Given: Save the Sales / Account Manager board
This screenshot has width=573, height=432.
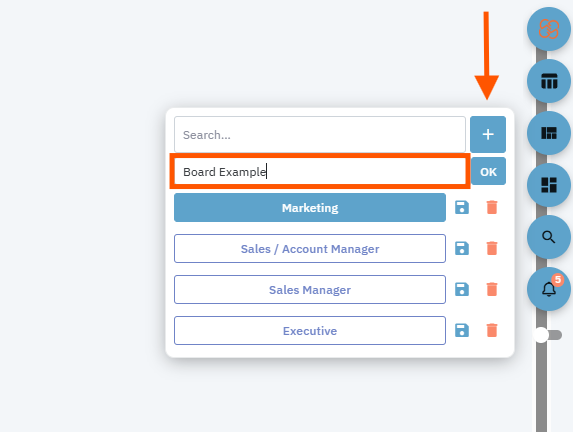Looking at the screenshot, I should pos(462,248).
